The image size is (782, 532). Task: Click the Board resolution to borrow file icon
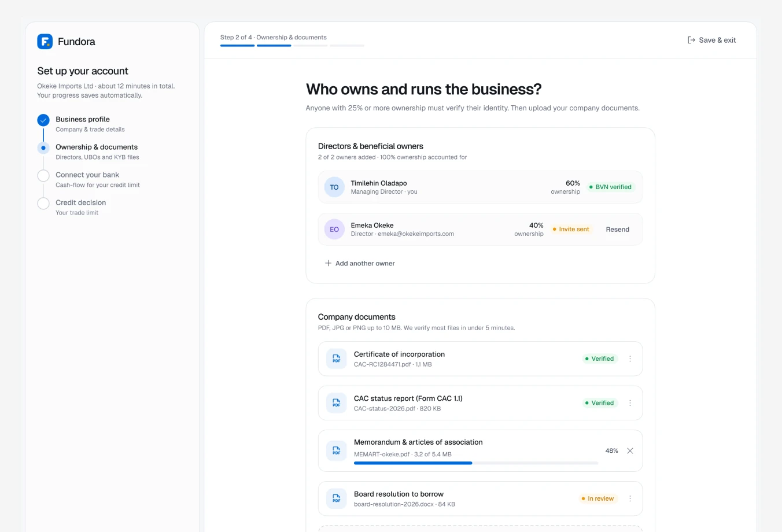[x=337, y=498]
